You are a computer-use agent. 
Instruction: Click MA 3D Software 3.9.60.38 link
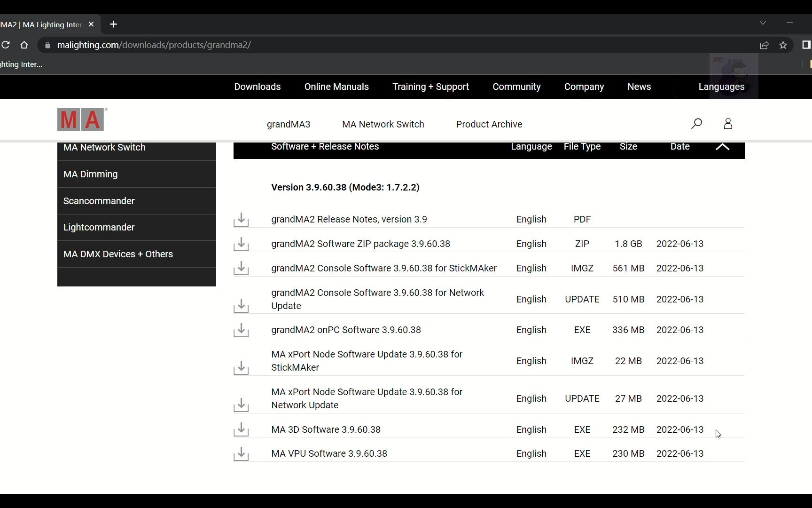click(326, 429)
